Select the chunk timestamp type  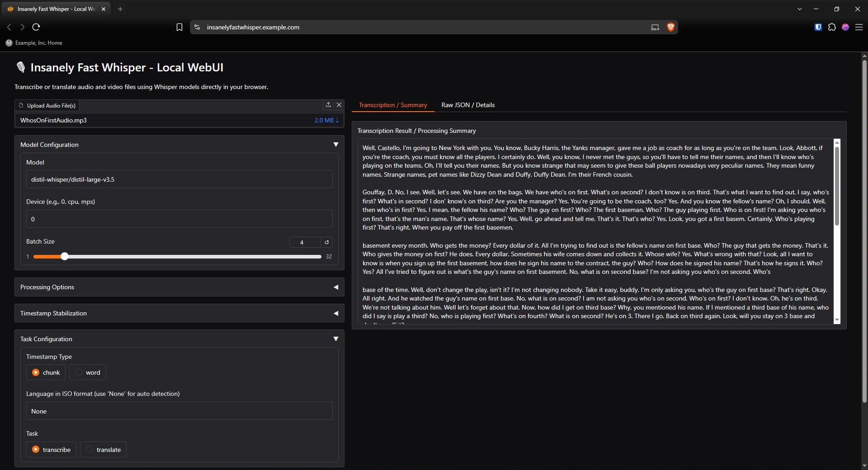(46, 372)
